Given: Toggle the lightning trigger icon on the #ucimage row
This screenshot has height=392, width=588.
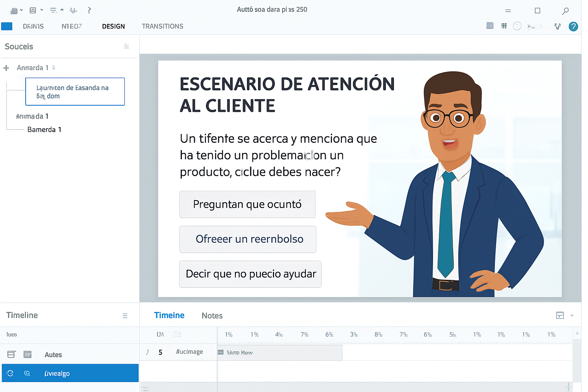Looking at the screenshot, I should 147,352.
